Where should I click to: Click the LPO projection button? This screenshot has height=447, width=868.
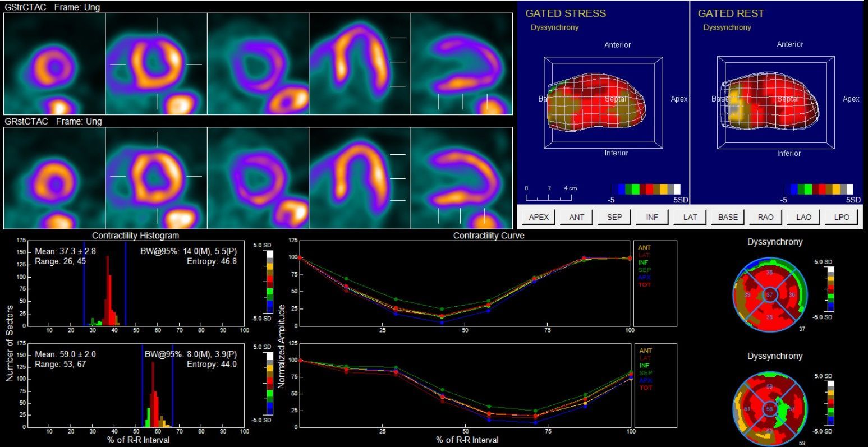(x=841, y=217)
